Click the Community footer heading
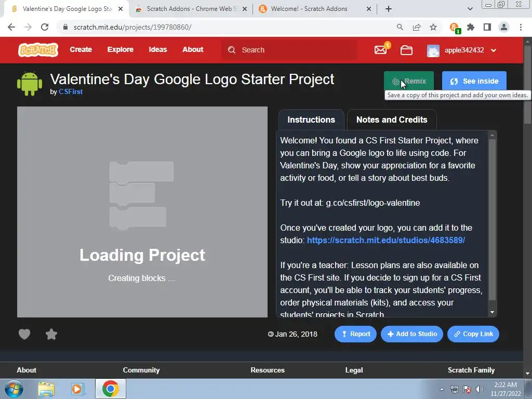 (141, 370)
